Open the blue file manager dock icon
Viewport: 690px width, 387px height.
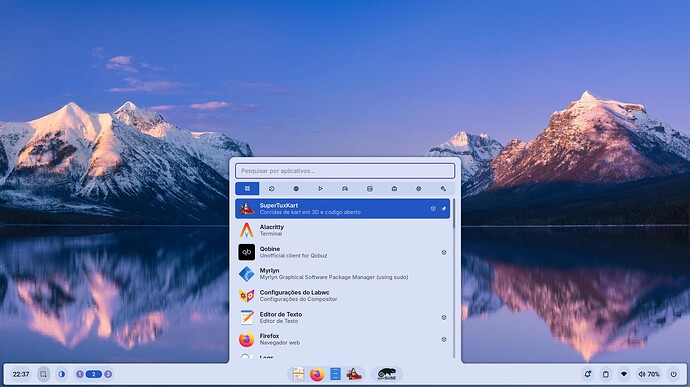pos(335,374)
